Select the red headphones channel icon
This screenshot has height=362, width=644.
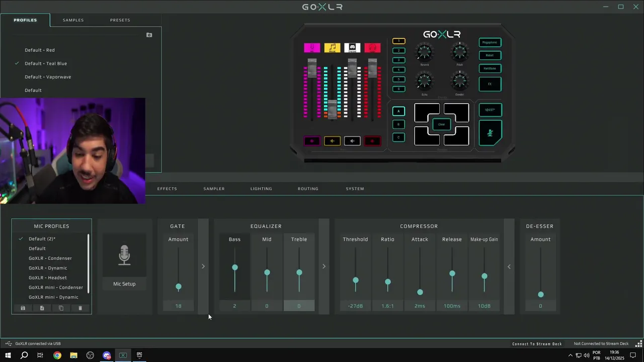click(372, 48)
